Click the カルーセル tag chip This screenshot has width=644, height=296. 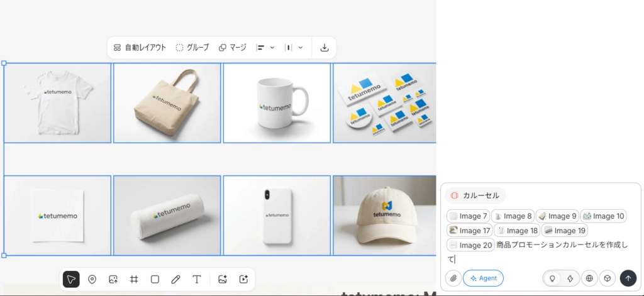[x=475, y=195]
